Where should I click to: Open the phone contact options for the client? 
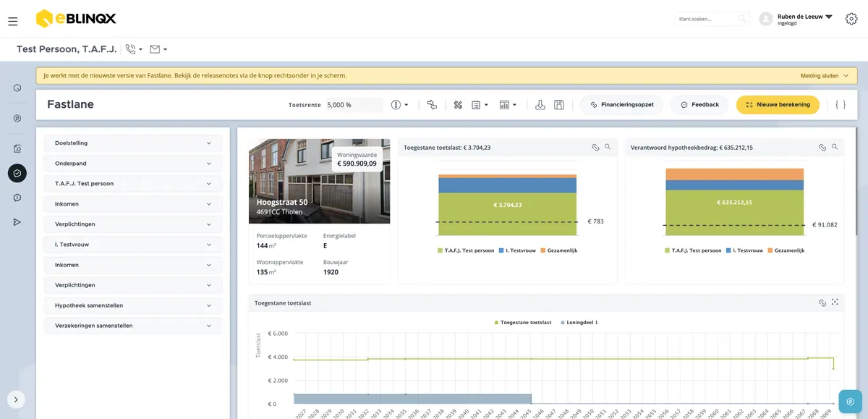tap(133, 49)
